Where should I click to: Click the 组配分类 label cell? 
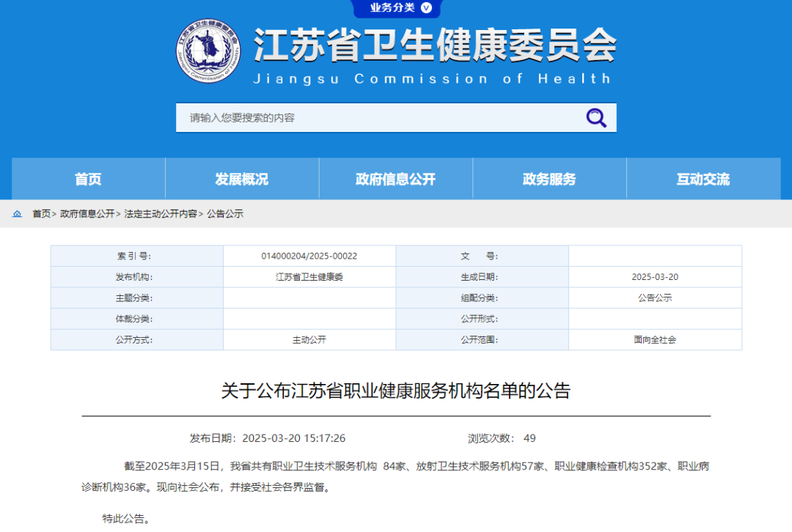483,298
